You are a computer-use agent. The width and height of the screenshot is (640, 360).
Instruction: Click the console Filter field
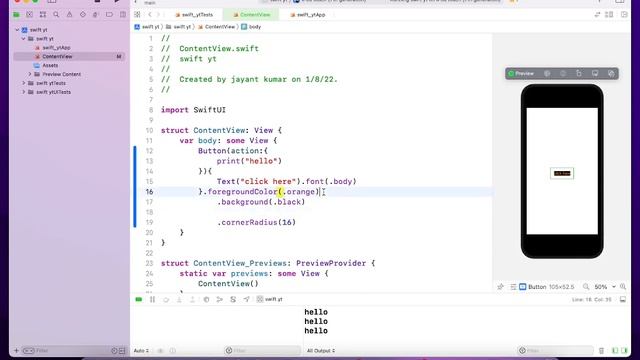pos(555,351)
